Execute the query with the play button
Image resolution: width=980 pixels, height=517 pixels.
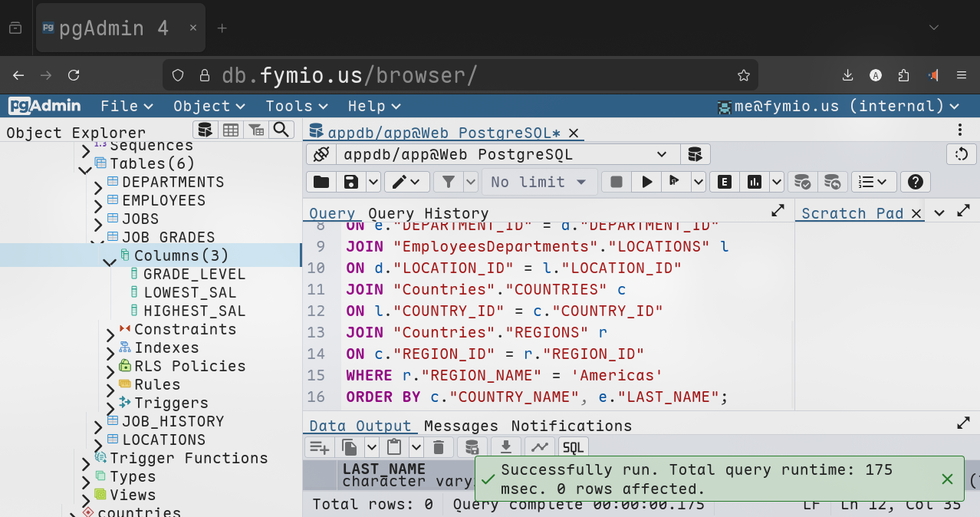[647, 182]
